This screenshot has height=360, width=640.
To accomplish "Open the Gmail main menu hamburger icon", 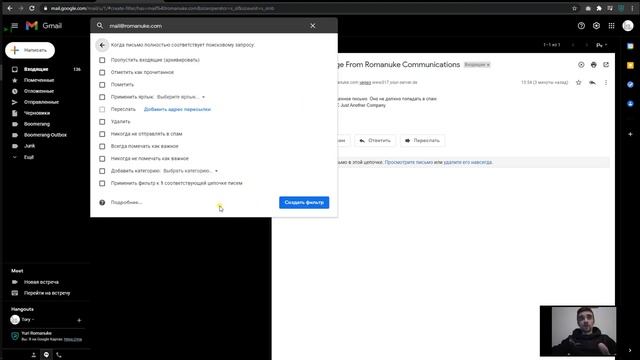I will pos(15,26).
